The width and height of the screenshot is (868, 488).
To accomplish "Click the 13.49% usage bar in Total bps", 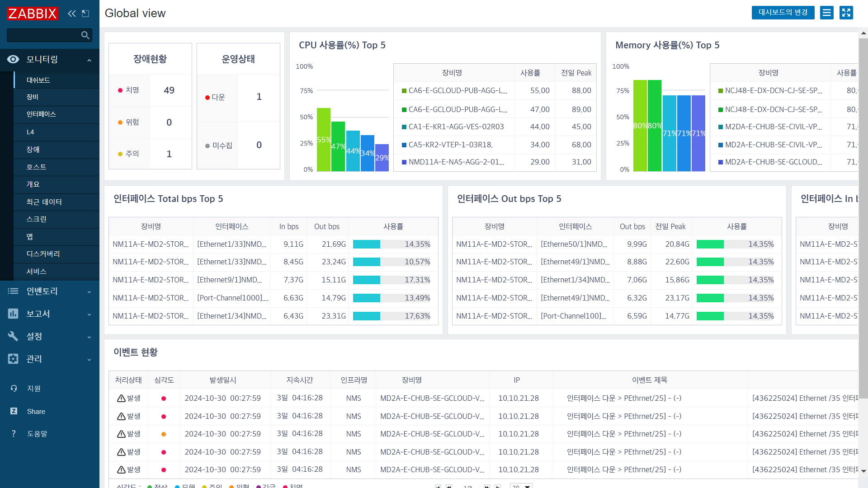I will [x=392, y=298].
